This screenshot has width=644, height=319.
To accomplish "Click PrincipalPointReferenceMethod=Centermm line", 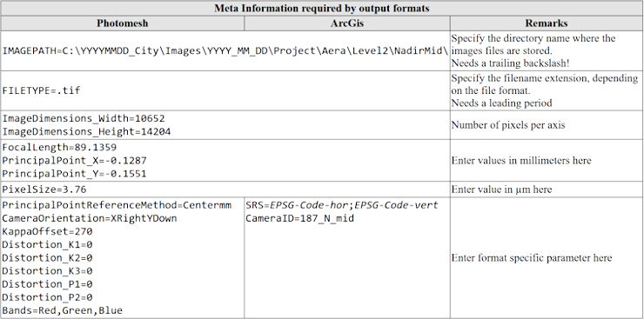I will [x=117, y=205].
